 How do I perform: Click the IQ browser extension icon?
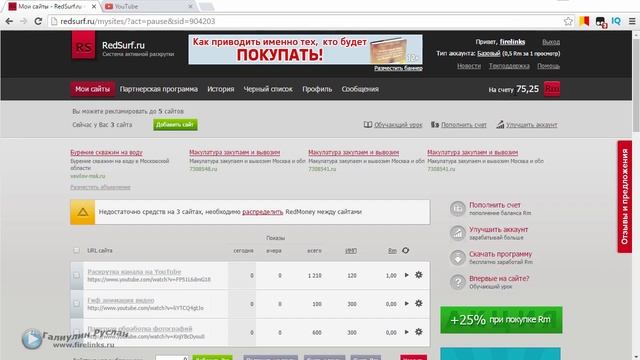click(616, 21)
